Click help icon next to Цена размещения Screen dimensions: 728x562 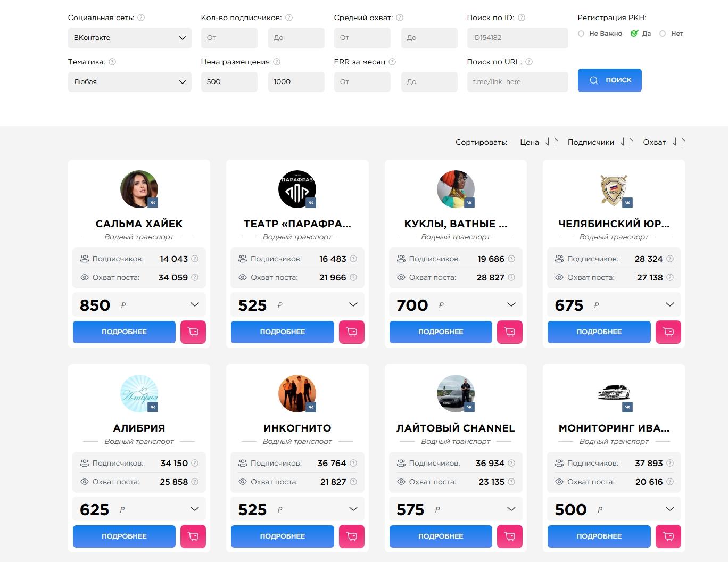(277, 62)
